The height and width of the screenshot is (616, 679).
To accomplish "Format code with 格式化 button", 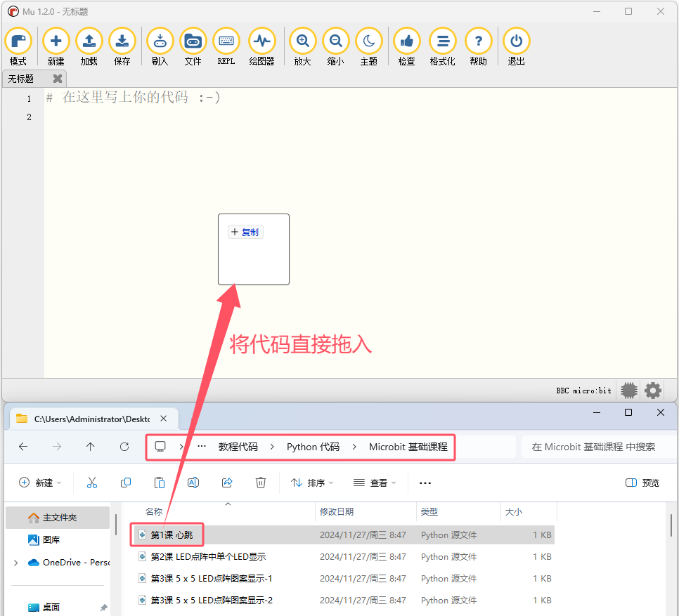I will tap(442, 46).
